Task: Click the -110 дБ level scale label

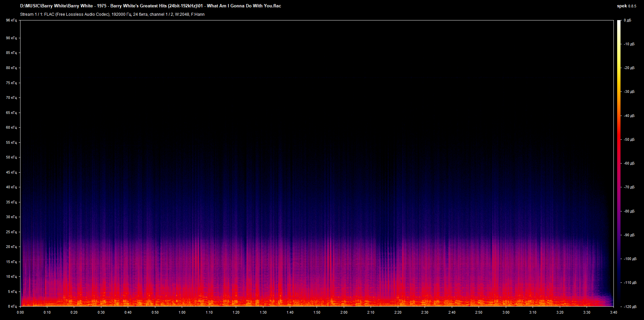Action: tap(630, 282)
